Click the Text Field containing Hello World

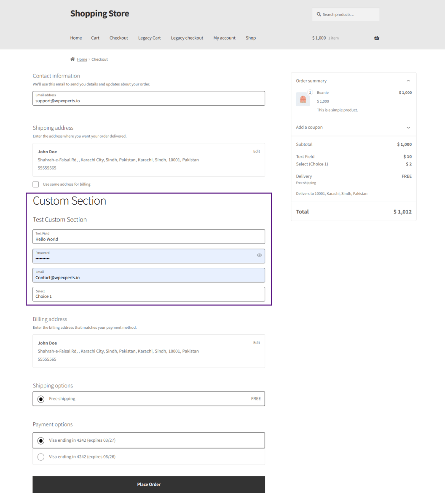[x=149, y=237]
